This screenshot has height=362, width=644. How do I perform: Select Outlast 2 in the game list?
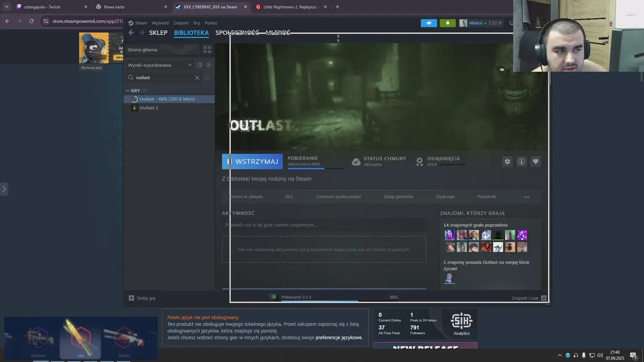[169, 108]
